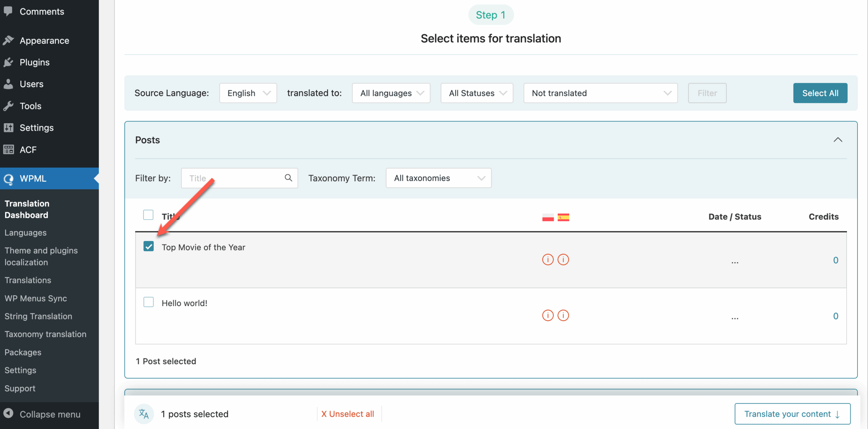Open Theme and plugins localization submenu
The width and height of the screenshot is (868, 429).
pos(41,256)
